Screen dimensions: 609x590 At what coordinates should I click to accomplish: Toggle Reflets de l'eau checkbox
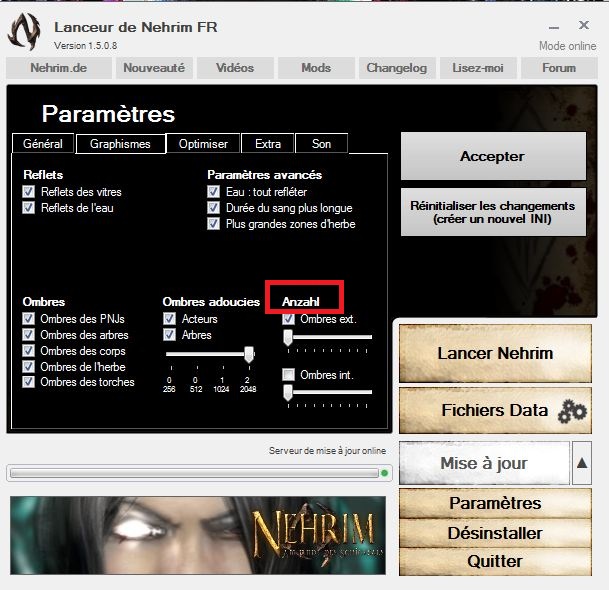pyautogui.click(x=28, y=207)
